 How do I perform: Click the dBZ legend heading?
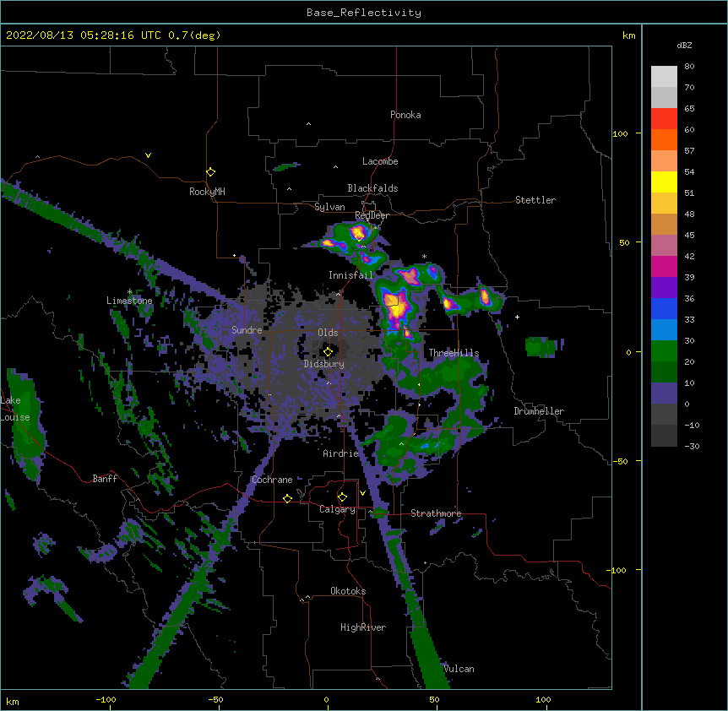coord(684,45)
